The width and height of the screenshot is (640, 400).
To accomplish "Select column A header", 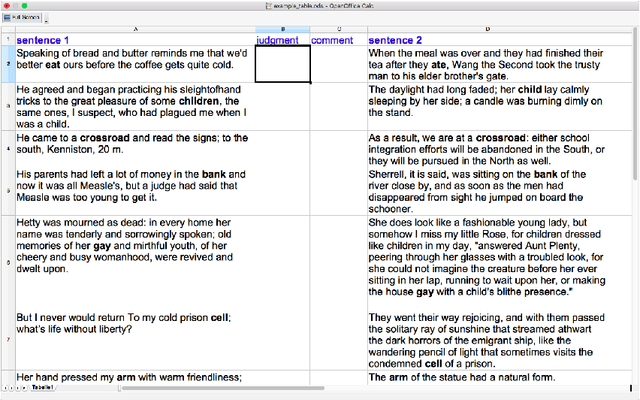I will pos(136,29).
